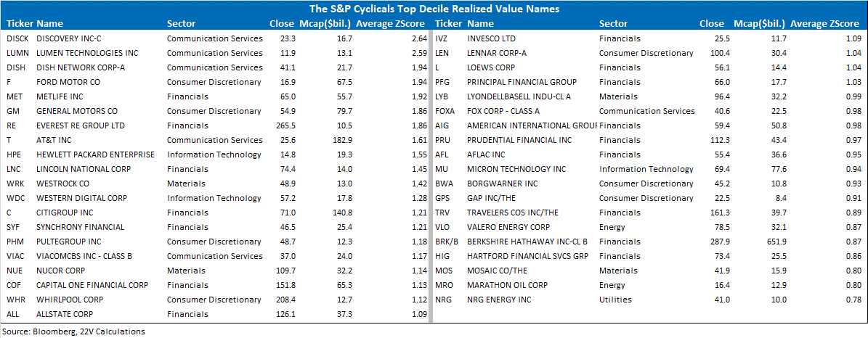
Task: Click 'GENERAL MOTORS CO' name cell
Action: [77, 111]
